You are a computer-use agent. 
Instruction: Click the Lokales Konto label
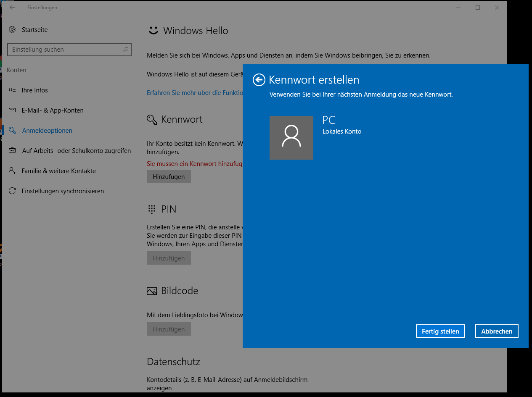342,131
